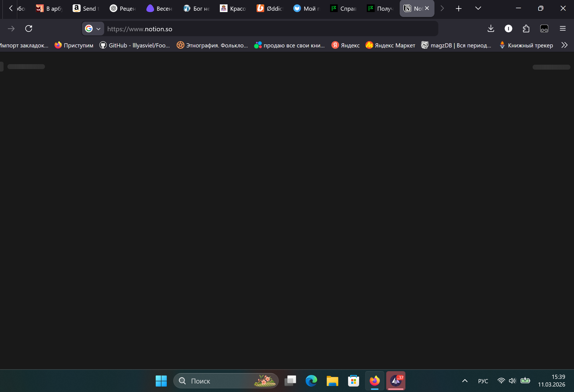Open Microsoft Edge from the taskbar
Screen dimensions: 574x392
tap(311, 381)
